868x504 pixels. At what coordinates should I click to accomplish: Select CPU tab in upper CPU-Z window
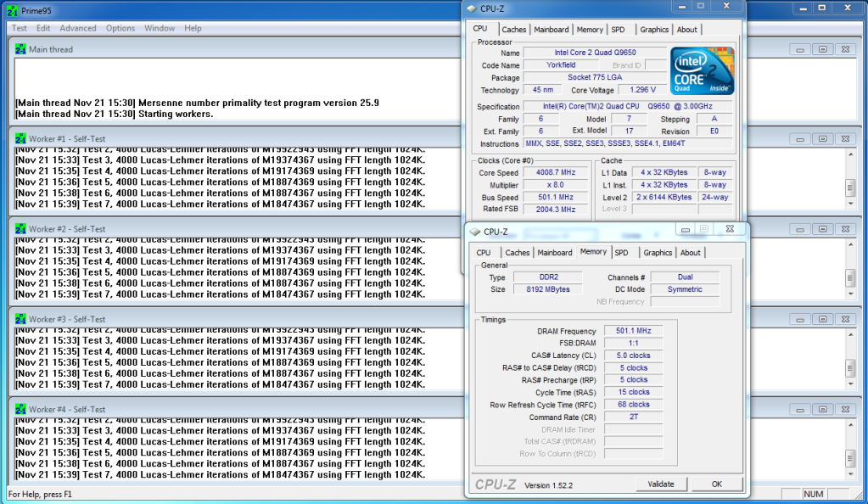(480, 29)
